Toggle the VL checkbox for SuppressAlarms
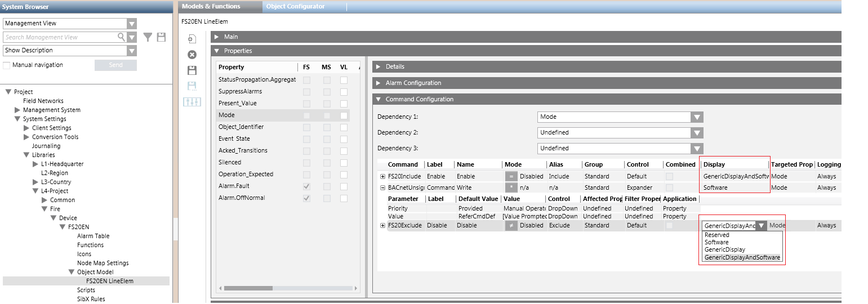This screenshot has height=304, width=868. pos(344,92)
